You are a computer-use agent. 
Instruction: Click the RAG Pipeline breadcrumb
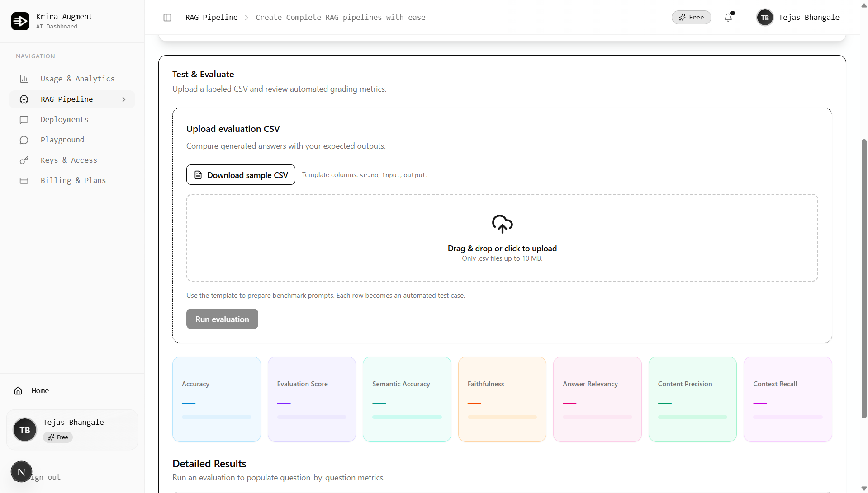211,18
